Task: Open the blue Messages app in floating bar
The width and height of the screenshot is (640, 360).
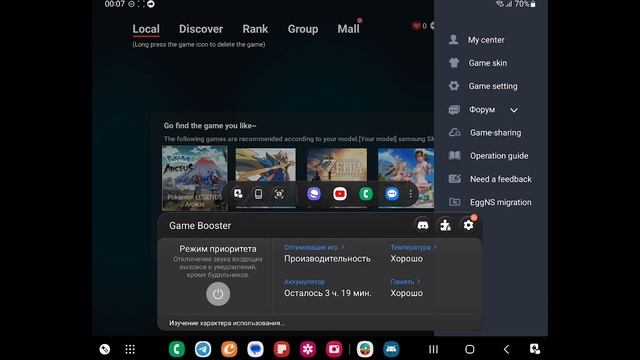Action: (392, 193)
